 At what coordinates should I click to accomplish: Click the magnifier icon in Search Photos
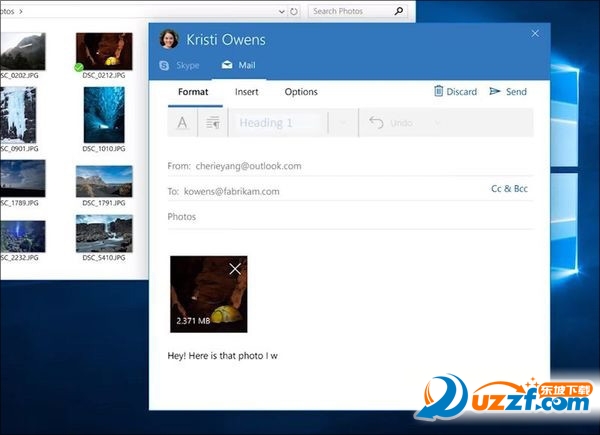point(399,12)
